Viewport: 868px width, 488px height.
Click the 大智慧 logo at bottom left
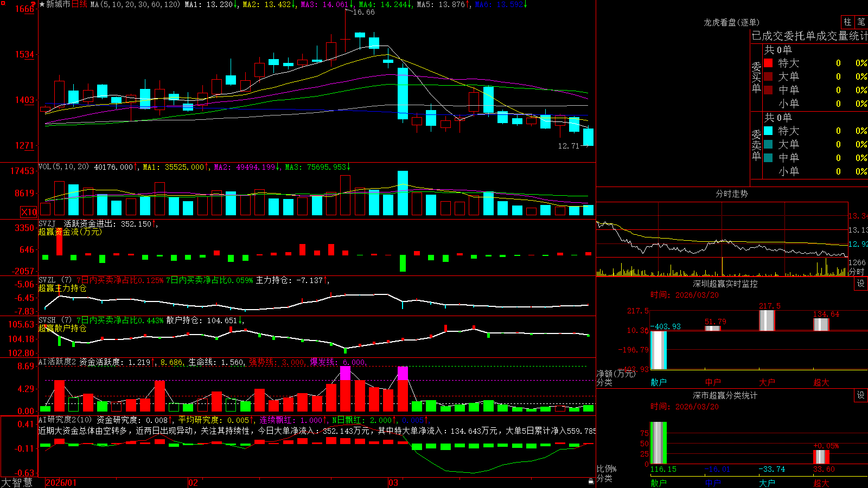click(17, 483)
